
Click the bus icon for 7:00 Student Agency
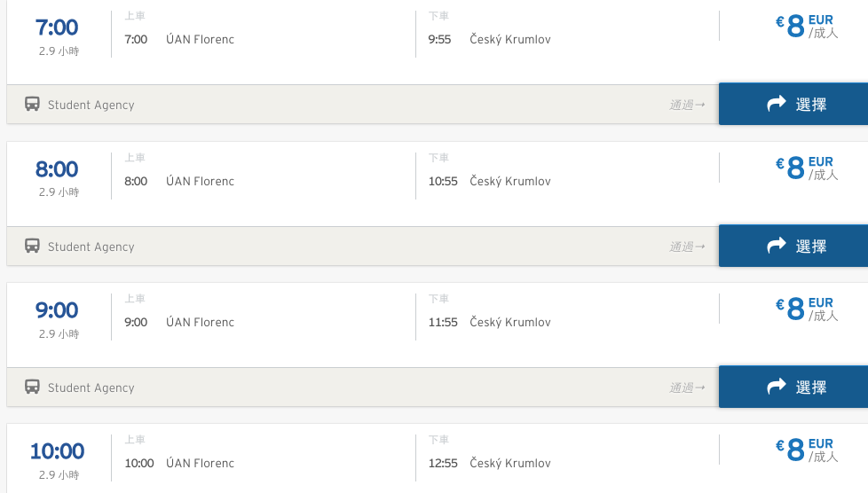pyautogui.click(x=32, y=104)
